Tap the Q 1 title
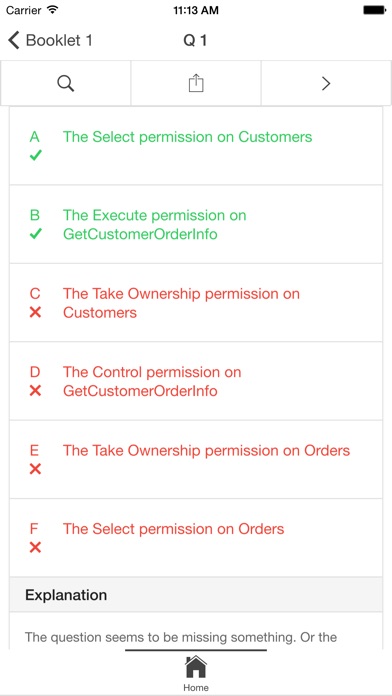 coord(195,40)
